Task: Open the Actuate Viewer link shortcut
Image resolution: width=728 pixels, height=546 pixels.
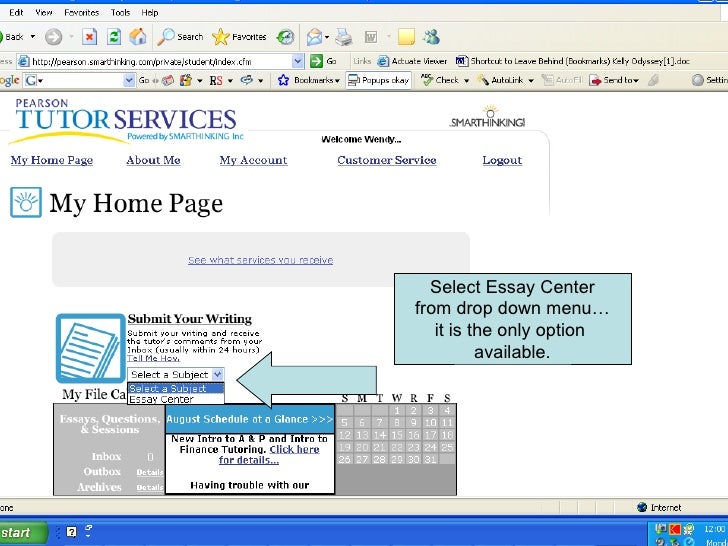Action: [412, 61]
